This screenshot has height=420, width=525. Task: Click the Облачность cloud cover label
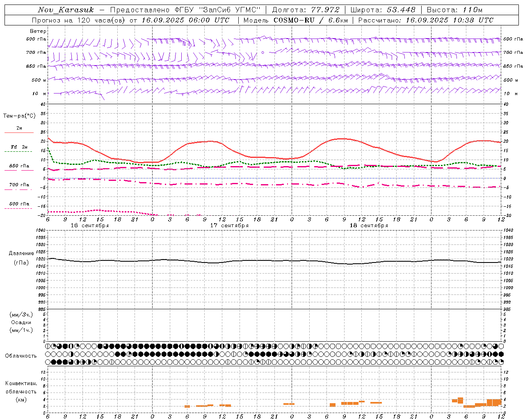pos(21,356)
